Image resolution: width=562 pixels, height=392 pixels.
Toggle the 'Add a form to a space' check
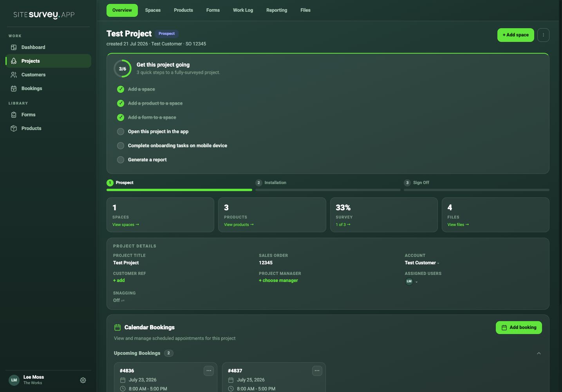coord(121,117)
